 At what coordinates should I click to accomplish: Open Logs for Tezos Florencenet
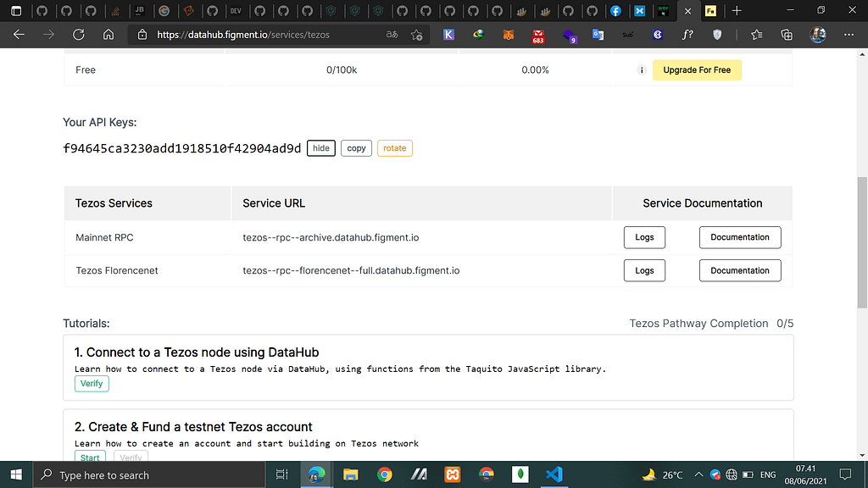(644, 270)
